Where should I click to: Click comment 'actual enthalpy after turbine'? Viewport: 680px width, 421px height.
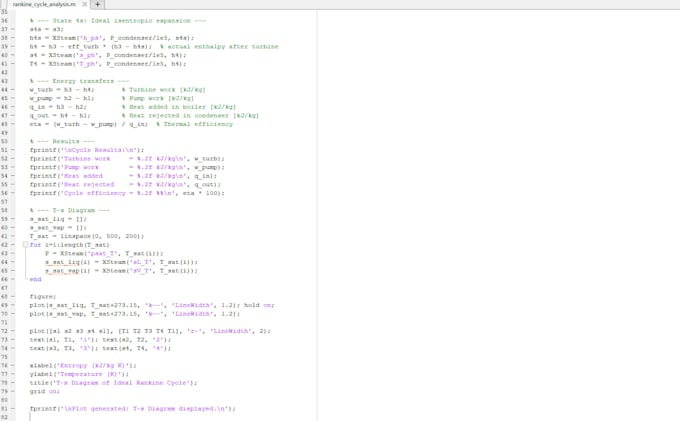[219, 46]
